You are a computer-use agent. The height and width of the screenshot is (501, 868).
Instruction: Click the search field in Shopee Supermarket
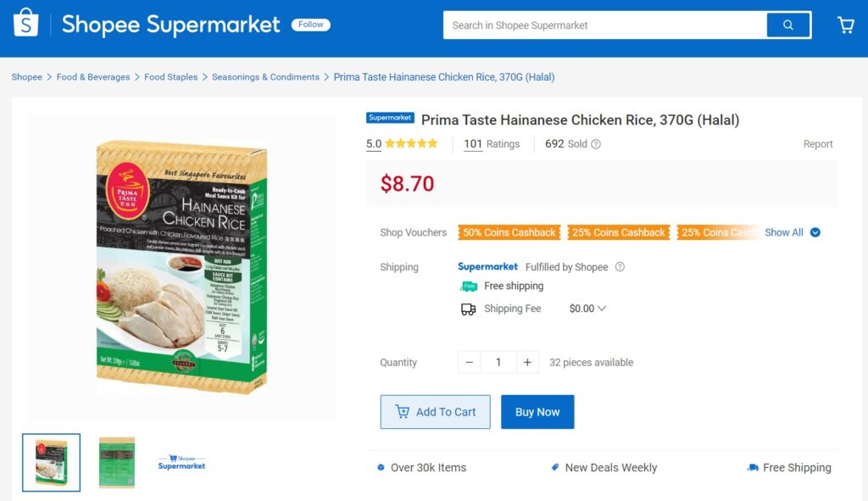[x=605, y=25]
